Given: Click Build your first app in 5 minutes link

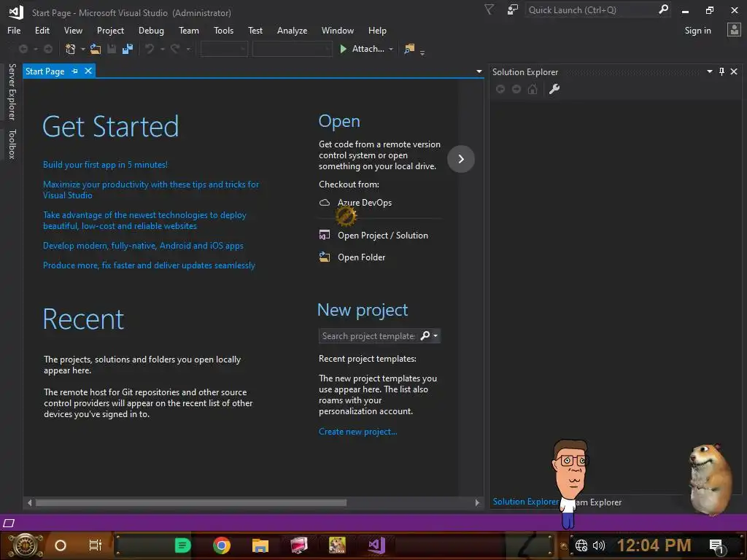Looking at the screenshot, I should [105, 165].
